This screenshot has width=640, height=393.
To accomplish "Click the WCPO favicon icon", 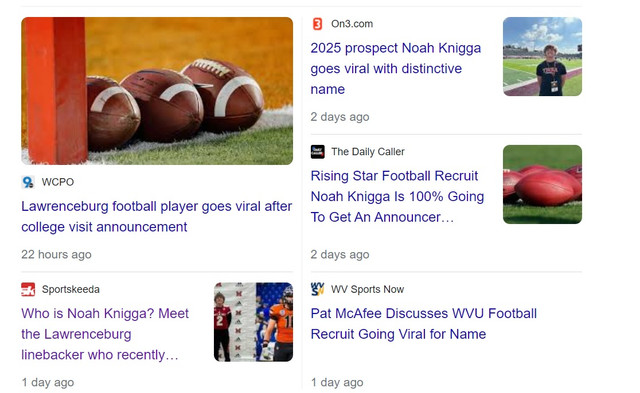I will [28, 182].
